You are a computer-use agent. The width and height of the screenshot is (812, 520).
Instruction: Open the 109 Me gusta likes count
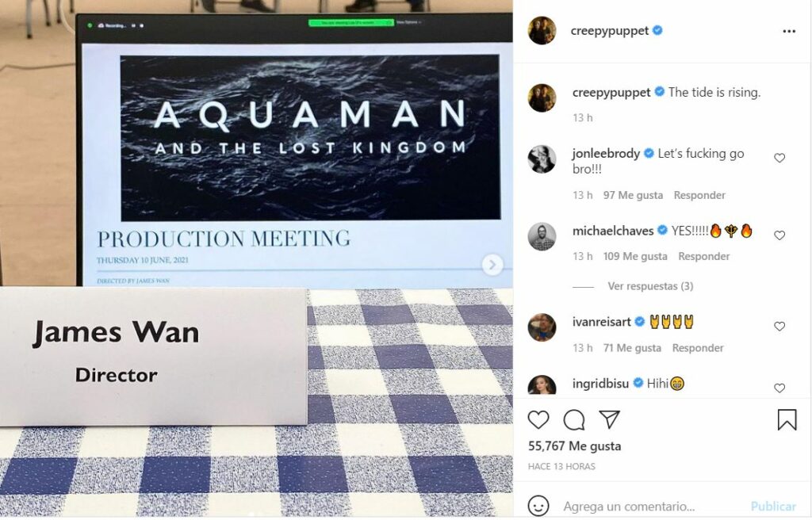point(635,256)
